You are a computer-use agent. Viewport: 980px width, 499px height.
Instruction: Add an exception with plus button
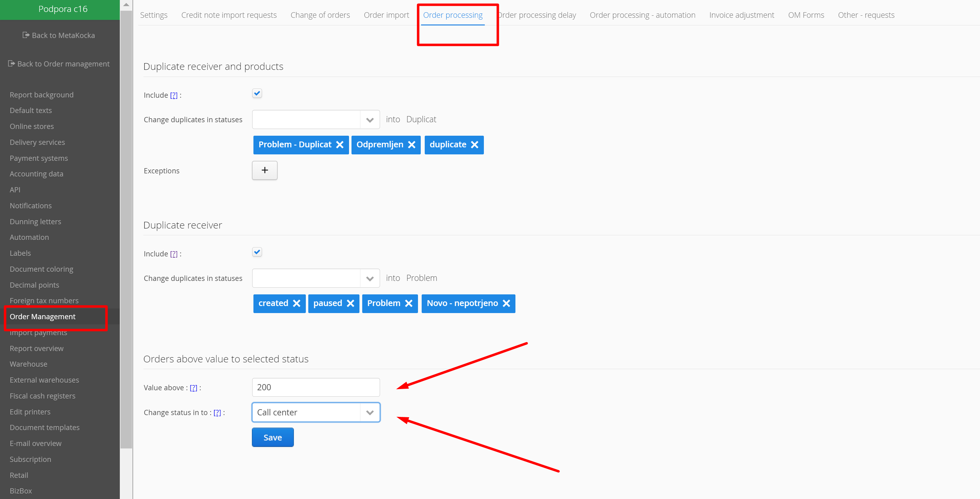tap(264, 170)
